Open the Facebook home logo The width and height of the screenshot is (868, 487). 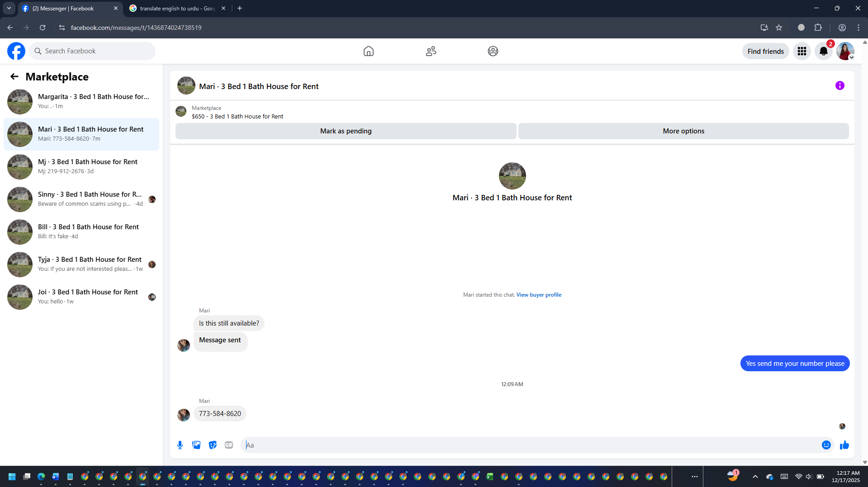click(16, 51)
